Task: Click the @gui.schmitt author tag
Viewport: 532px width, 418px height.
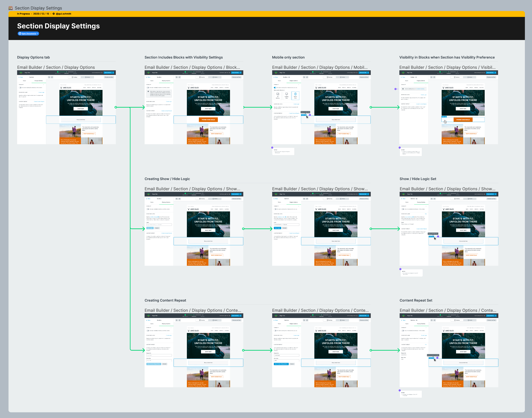Action: pos(63,14)
